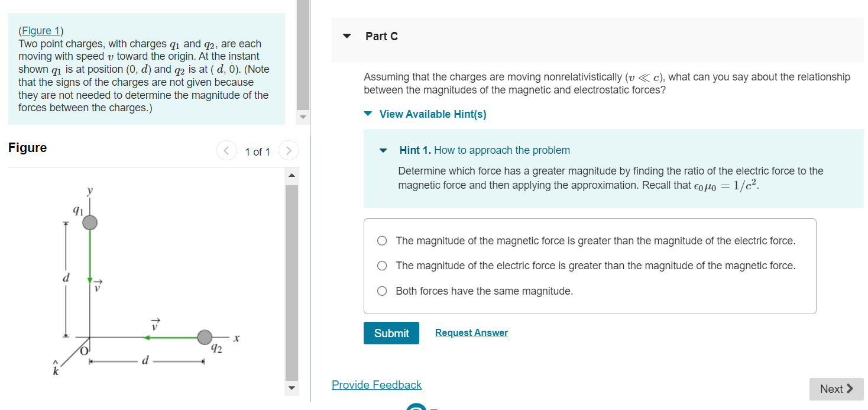Click the Next chevron icon button
Screen dimensions: 868x410
pyautogui.click(x=850, y=389)
